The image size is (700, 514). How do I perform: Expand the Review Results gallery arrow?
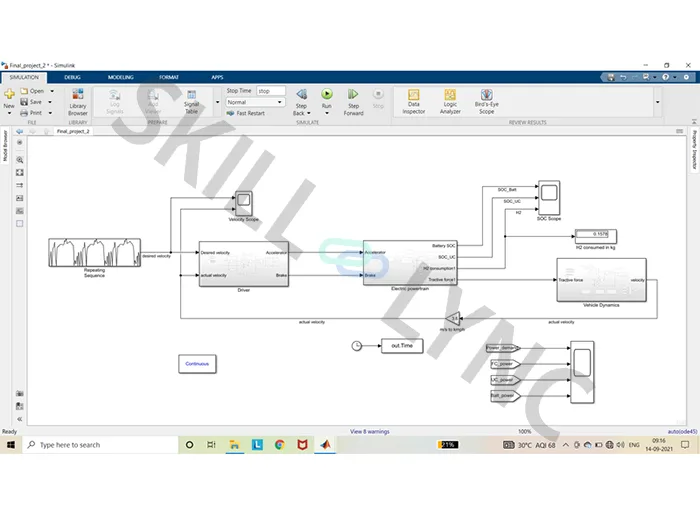click(658, 102)
